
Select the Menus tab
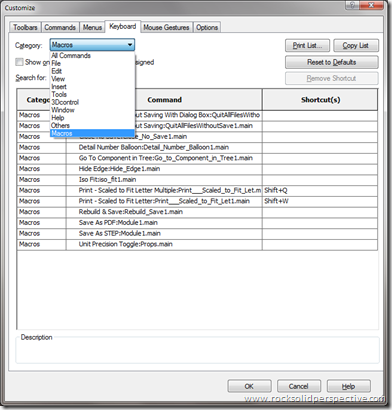92,27
